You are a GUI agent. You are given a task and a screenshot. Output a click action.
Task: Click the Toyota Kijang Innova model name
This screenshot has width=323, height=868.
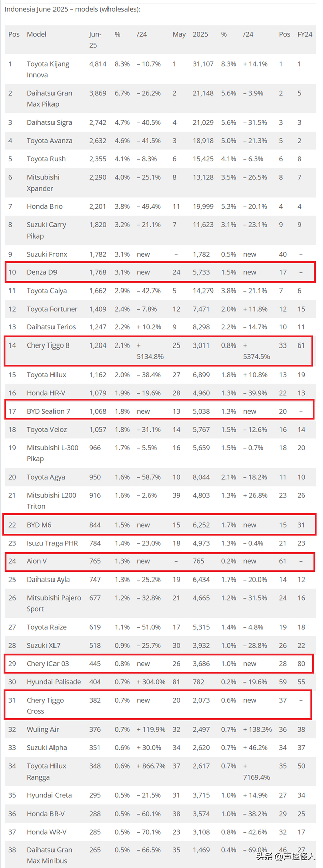click(47, 69)
